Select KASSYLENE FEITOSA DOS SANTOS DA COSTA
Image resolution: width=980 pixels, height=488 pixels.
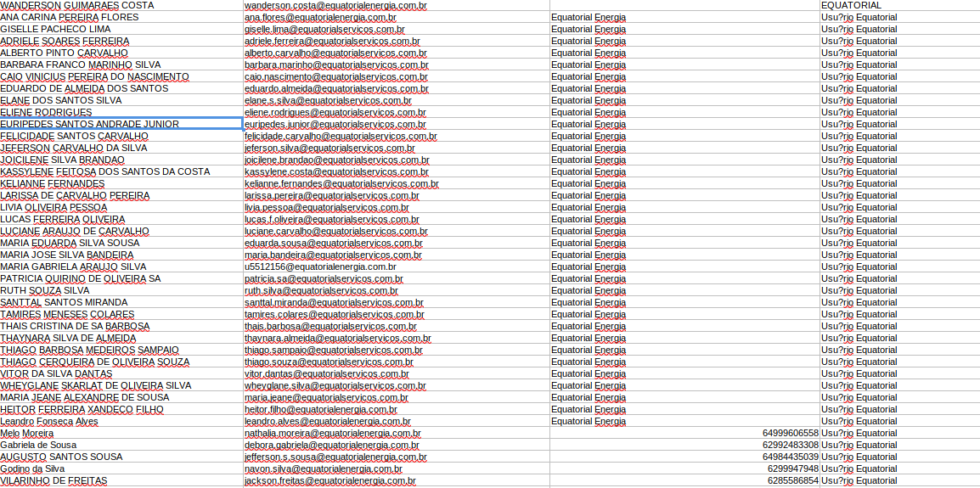click(x=105, y=171)
